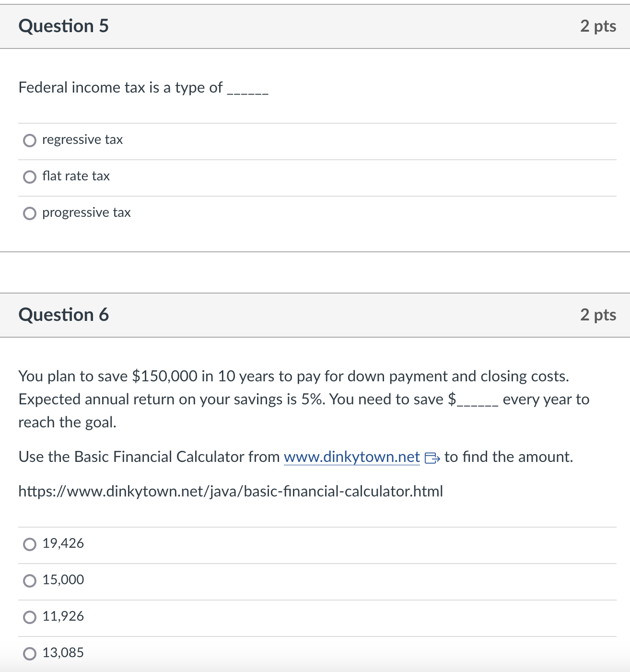The image size is (630, 672).
Task: Choose 13,085 for Question 6
Action: [30, 653]
